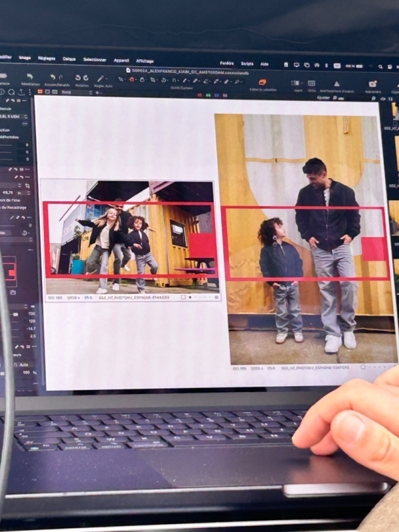Open the Avertissement d'expo warning icon
The image size is (399, 532).
[x=336, y=83]
